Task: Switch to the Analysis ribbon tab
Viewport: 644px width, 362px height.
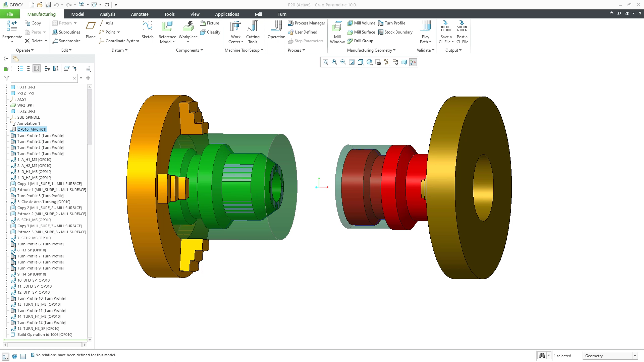Action: click(x=107, y=14)
